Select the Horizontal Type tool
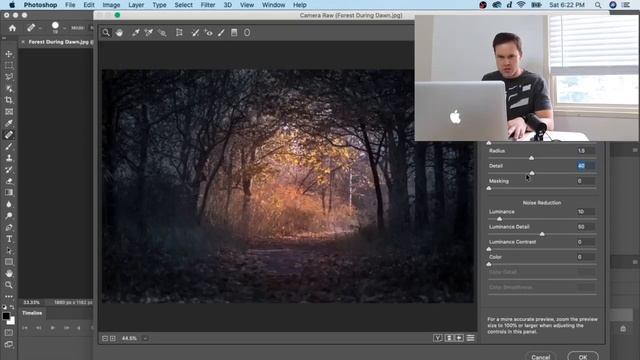 click(x=9, y=239)
